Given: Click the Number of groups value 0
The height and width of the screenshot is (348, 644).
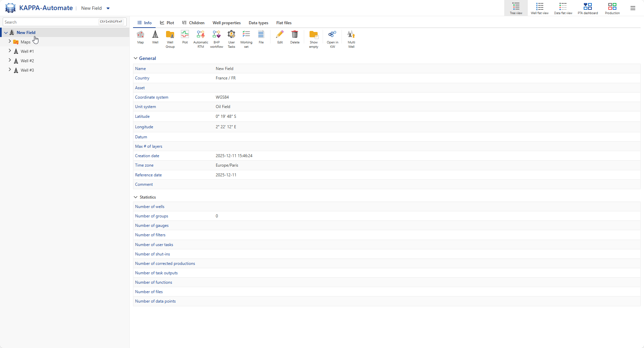Looking at the screenshot, I should pyautogui.click(x=217, y=216).
